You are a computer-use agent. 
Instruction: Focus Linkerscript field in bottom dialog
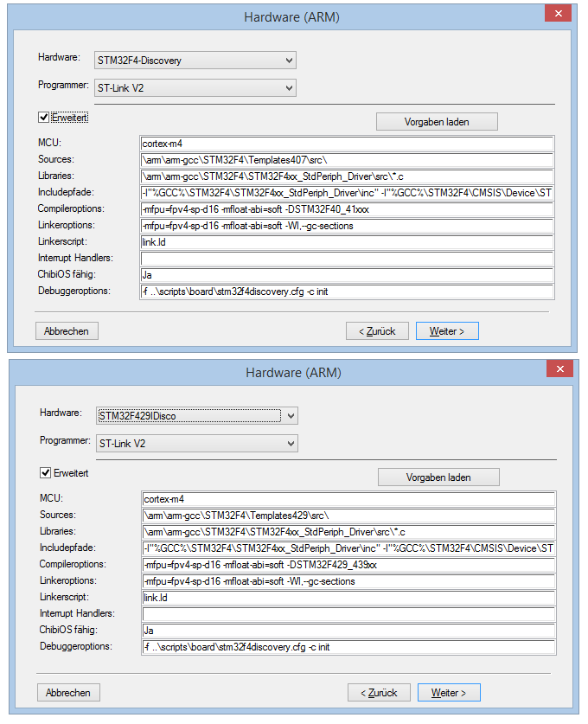349,598
